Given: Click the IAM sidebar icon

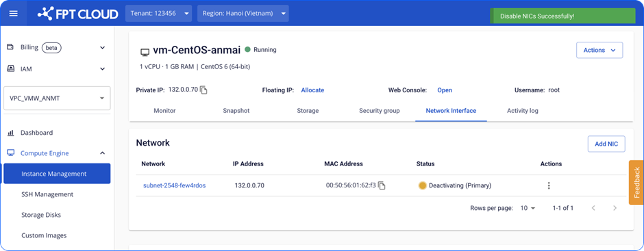Looking at the screenshot, I should (11, 69).
